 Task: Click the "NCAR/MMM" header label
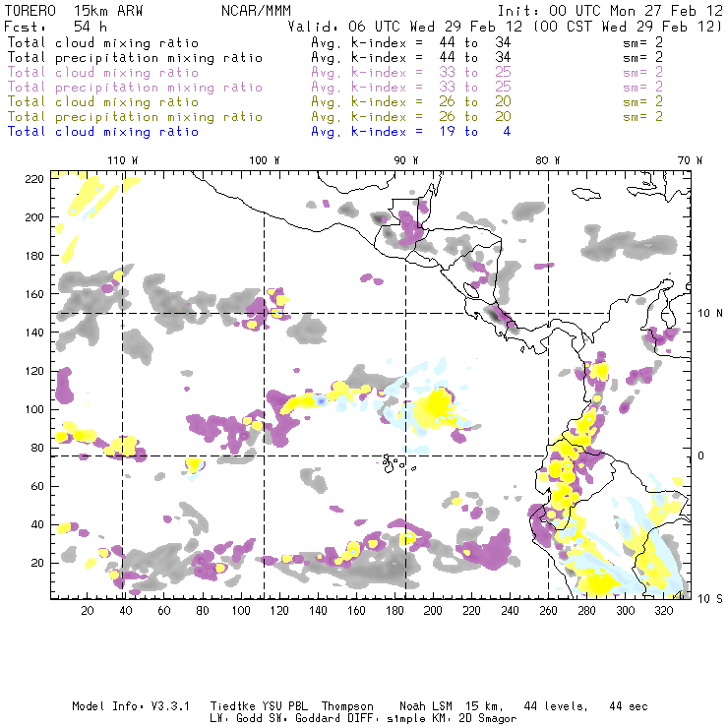point(256,11)
